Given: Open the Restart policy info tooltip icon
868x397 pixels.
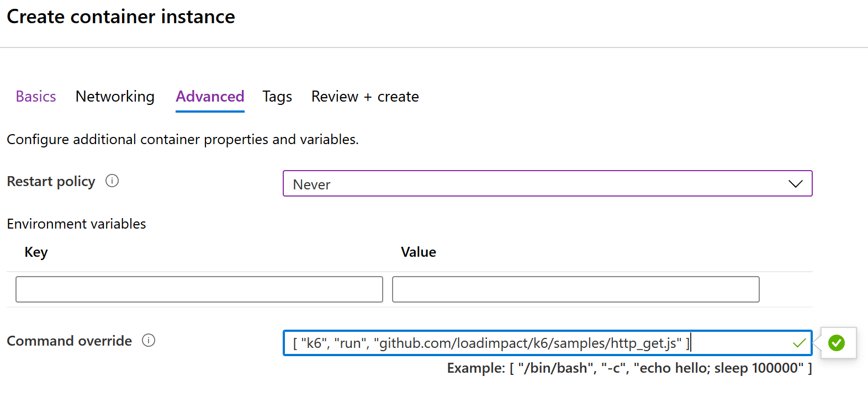Looking at the screenshot, I should point(112,181).
